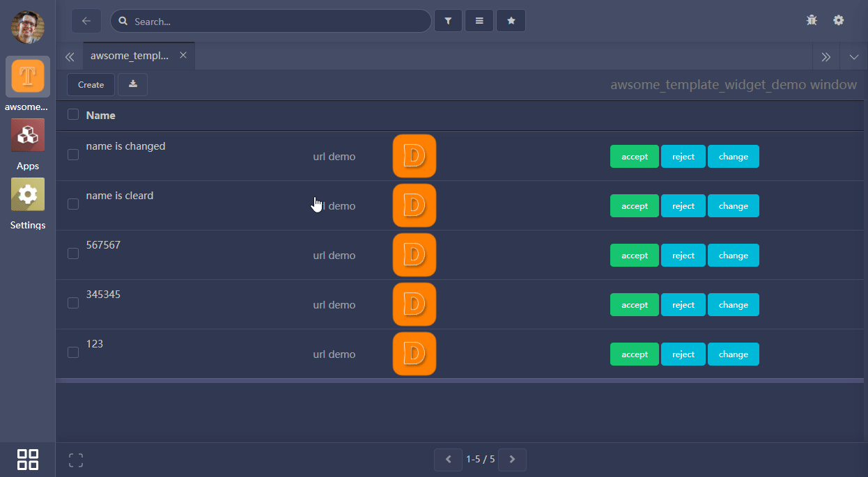The height and width of the screenshot is (477, 868).
Task: Click the download export icon button
Action: (x=132, y=84)
